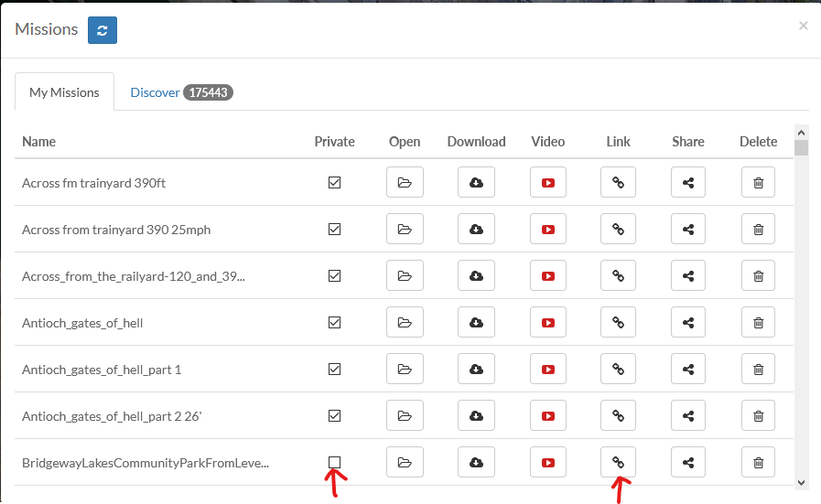The width and height of the screenshot is (821, 504).
Task: Share Across fm trainyard 390ft mission
Action: (688, 182)
